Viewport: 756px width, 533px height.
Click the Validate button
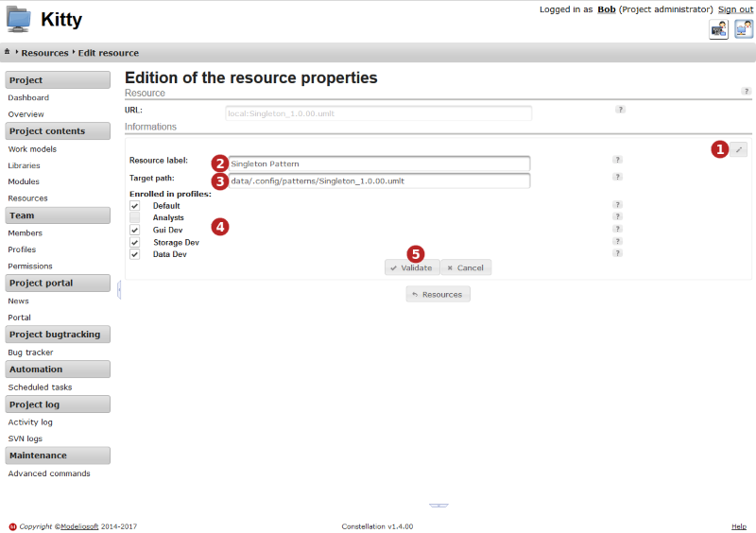click(x=412, y=267)
